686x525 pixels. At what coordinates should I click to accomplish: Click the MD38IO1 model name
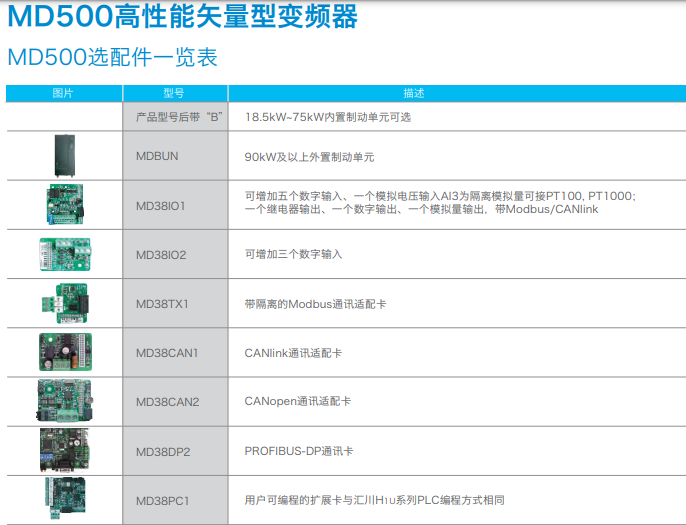(161, 206)
